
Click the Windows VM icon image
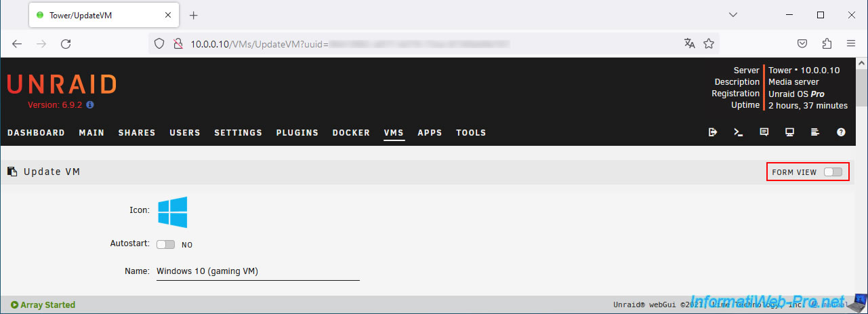point(173,212)
